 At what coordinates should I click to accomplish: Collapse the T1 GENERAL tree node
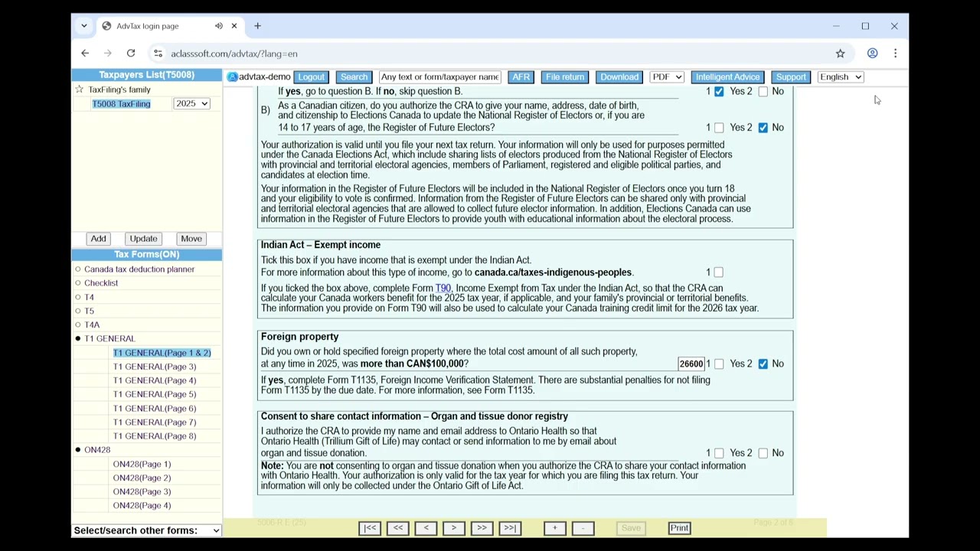(x=78, y=338)
